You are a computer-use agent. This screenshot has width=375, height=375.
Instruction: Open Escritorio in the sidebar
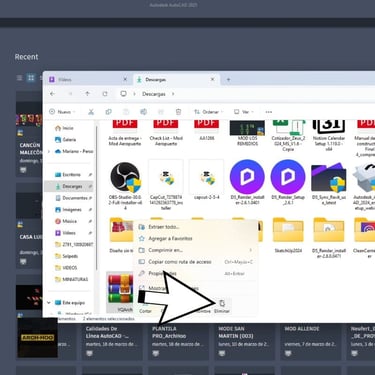68,175
